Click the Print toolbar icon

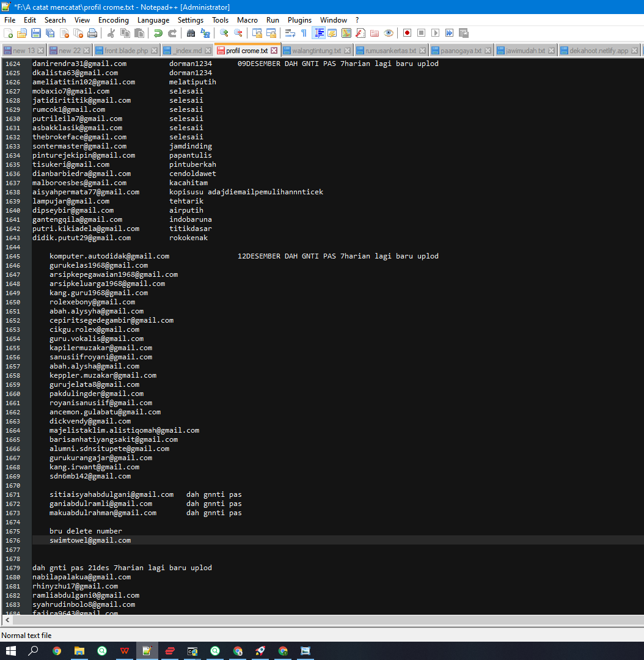[92, 33]
